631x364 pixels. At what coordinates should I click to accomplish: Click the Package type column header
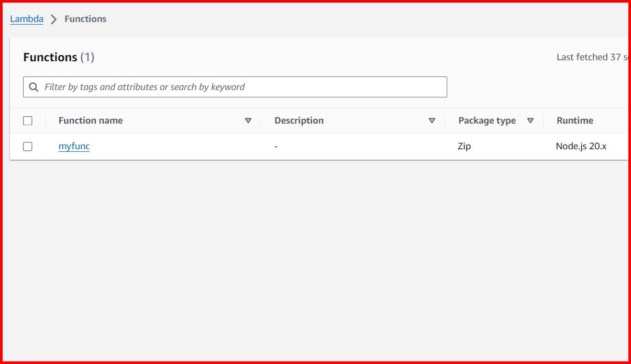(x=487, y=120)
